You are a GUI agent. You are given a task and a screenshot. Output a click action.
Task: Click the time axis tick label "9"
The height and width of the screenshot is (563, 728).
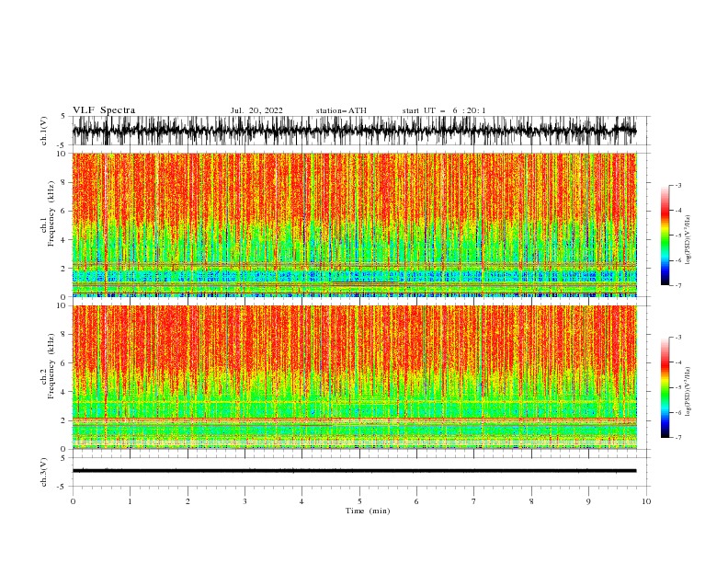(x=588, y=501)
